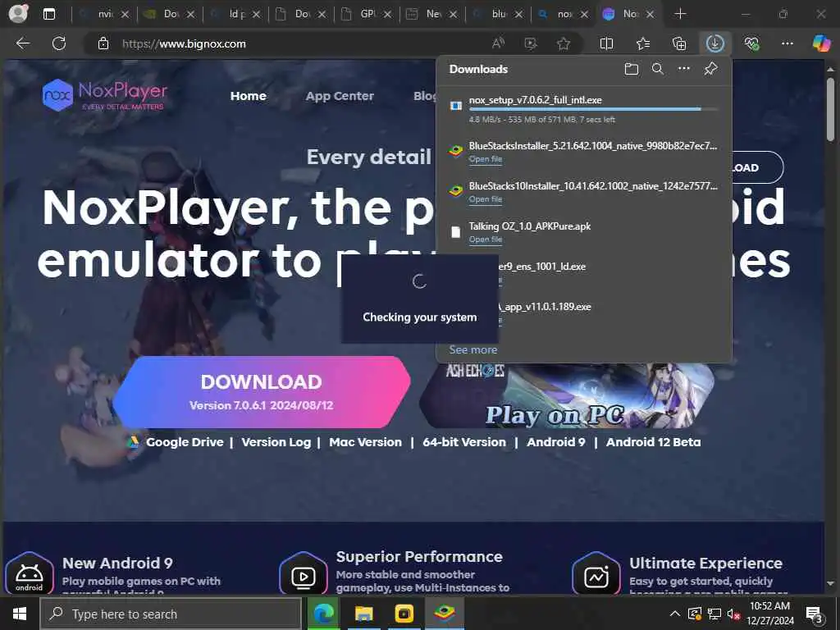Viewport: 840px width, 630px height.
Task: Click the muted volume tray icon
Action: coord(733,614)
